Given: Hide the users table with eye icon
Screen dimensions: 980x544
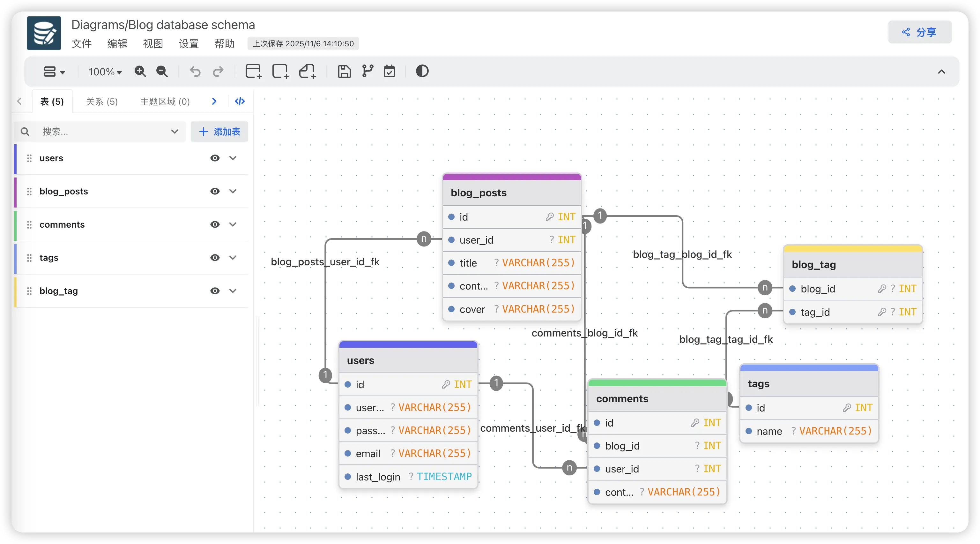Looking at the screenshot, I should [215, 158].
